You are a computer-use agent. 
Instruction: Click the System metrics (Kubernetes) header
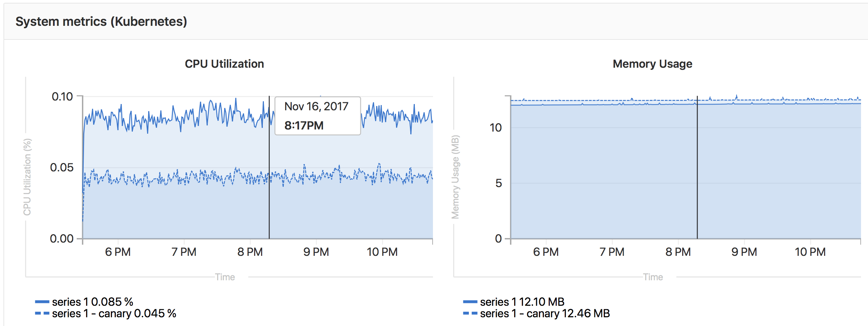pyautogui.click(x=101, y=22)
